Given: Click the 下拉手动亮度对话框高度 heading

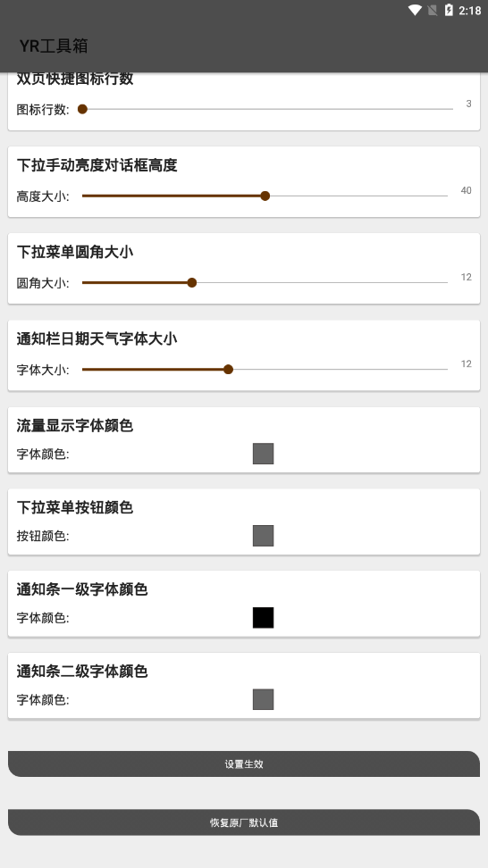Looking at the screenshot, I should pos(97,165).
